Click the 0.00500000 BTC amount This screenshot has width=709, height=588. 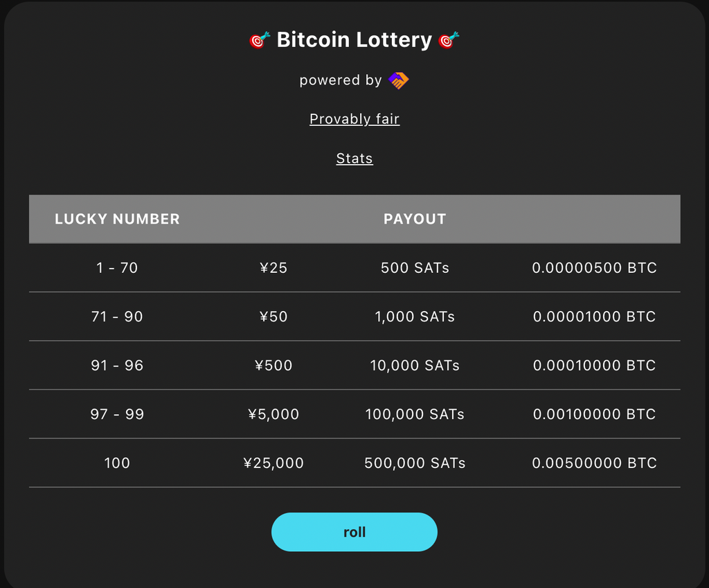[594, 463]
